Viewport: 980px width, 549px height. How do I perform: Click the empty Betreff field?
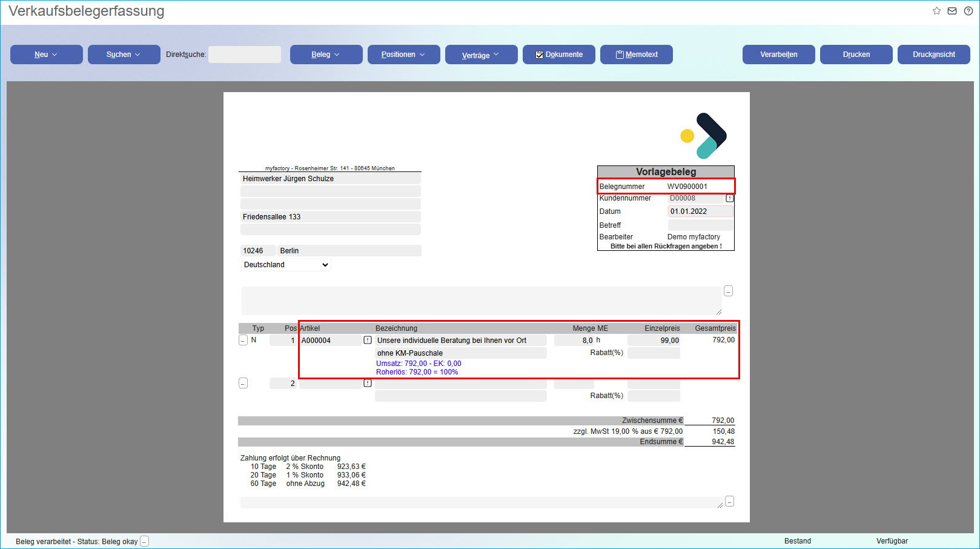coord(700,225)
